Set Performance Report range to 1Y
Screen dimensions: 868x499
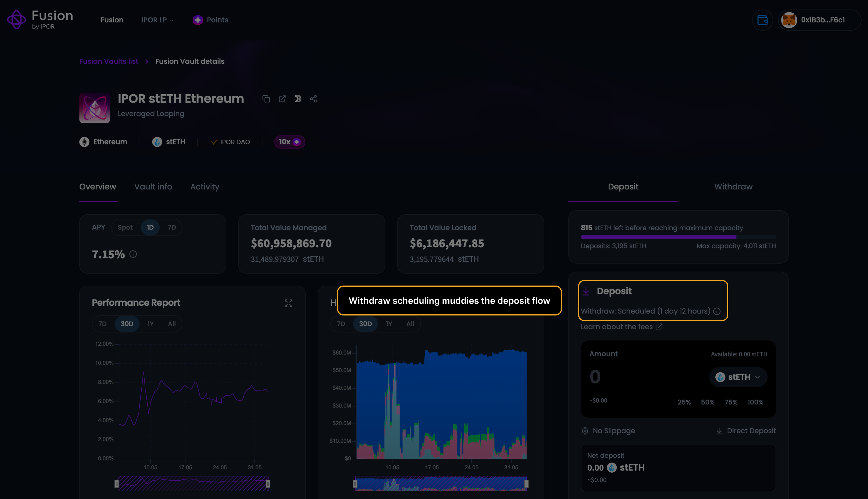tap(150, 324)
